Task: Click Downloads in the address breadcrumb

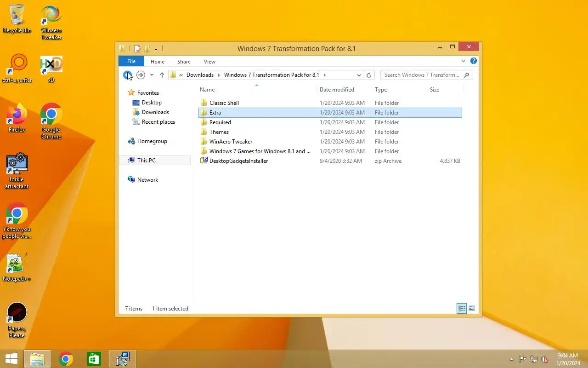Action: click(200, 75)
